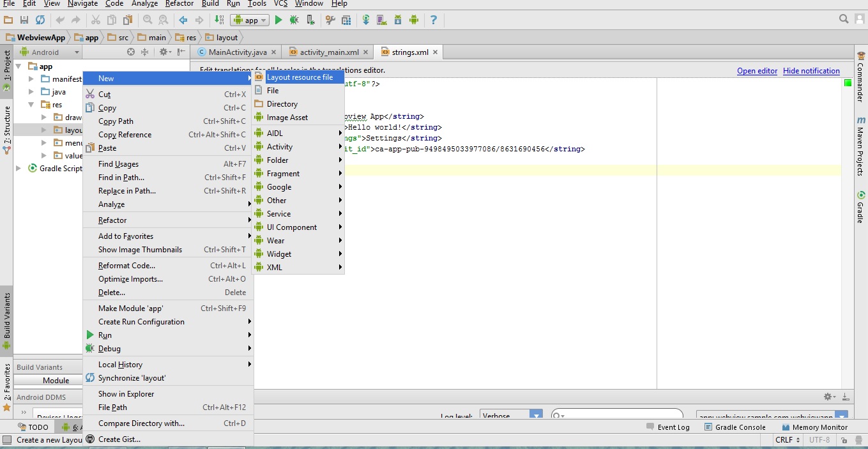Click the "Hide notification" link
This screenshot has height=449, width=868.
[x=812, y=71]
